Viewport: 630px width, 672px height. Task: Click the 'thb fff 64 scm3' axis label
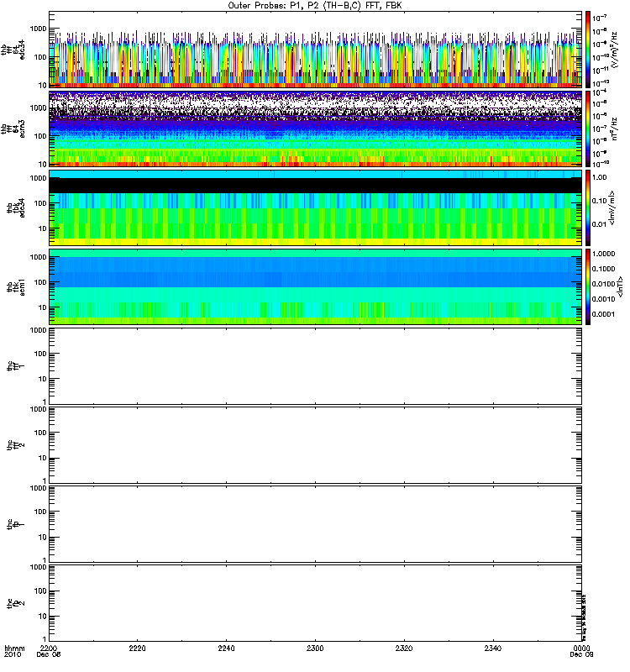coord(13,129)
